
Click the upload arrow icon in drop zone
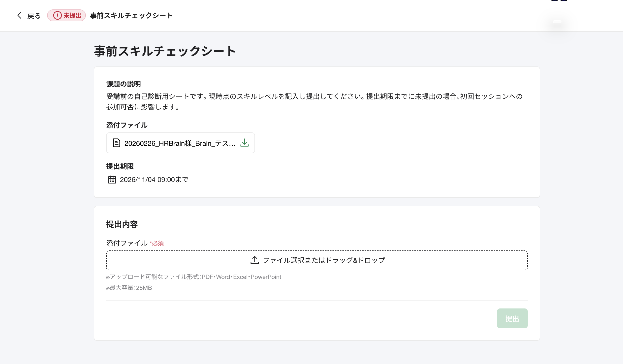255,260
